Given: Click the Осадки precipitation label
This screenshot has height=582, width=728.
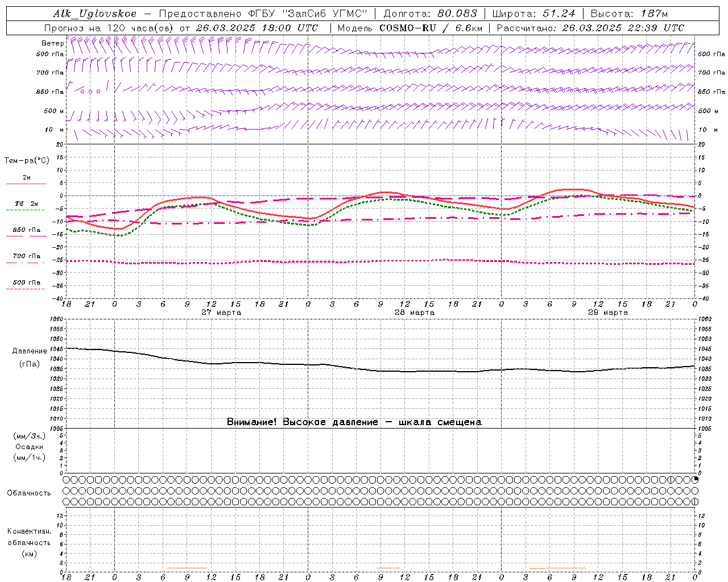Looking at the screenshot, I should 30,447.
